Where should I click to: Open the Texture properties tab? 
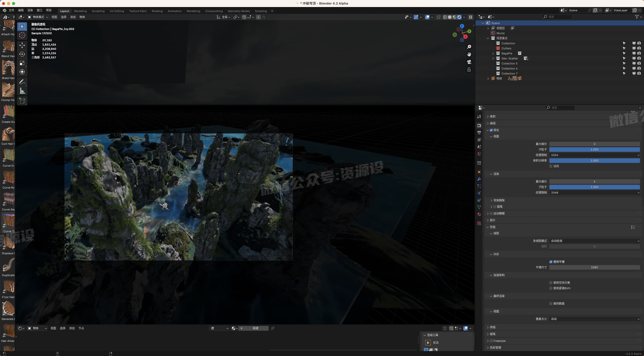(479, 223)
